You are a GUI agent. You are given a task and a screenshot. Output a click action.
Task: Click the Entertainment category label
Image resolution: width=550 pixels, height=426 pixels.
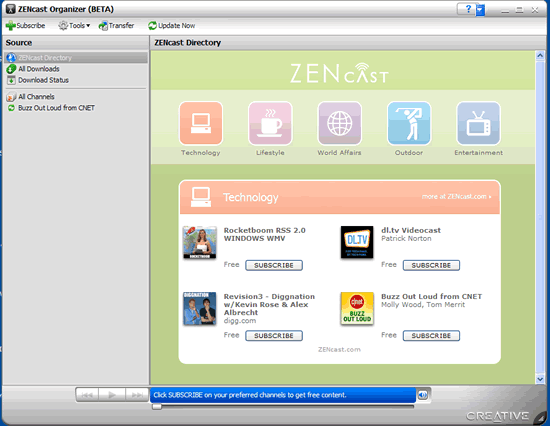point(478,153)
